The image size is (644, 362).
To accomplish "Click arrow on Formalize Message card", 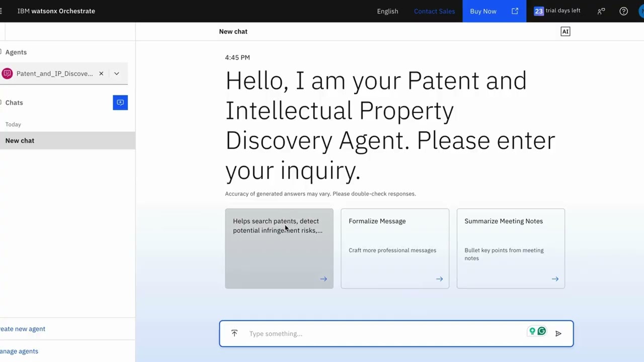I will tap(439, 279).
